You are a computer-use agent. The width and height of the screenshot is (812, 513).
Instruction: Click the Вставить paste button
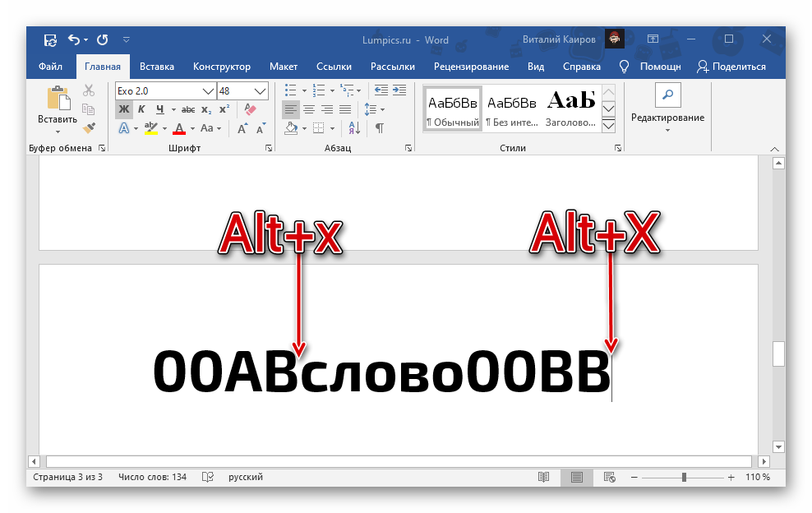[58, 105]
